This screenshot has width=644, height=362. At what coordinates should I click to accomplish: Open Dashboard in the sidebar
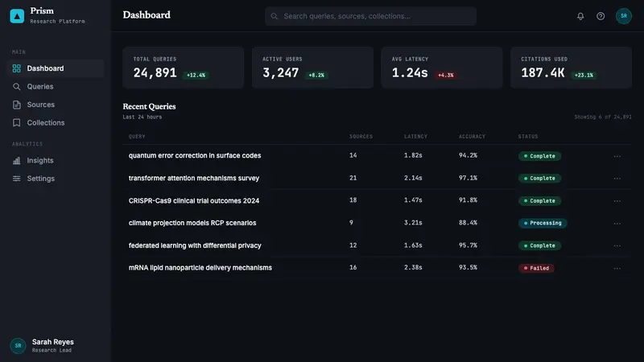pyautogui.click(x=56, y=68)
